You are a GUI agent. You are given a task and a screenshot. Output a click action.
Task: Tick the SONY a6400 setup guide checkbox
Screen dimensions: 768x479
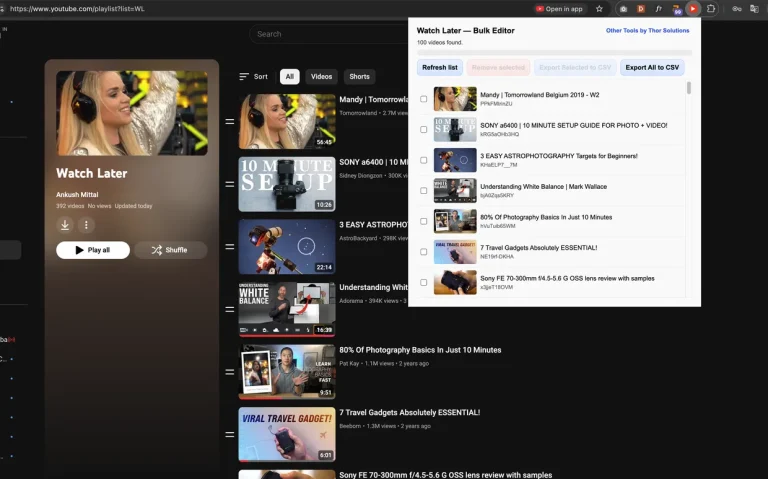tap(424, 129)
